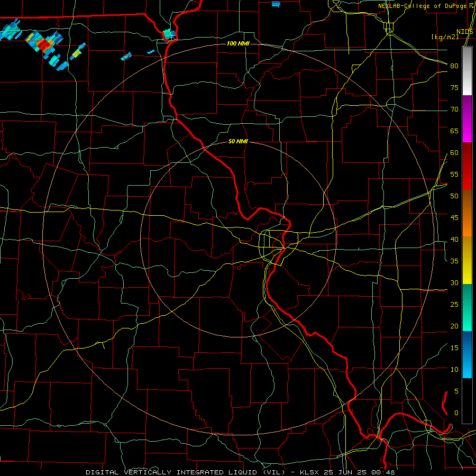The height and width of the screenshot is (476, 476).
Task: Select the "20" value on the VIL scale
Action: 454,326
